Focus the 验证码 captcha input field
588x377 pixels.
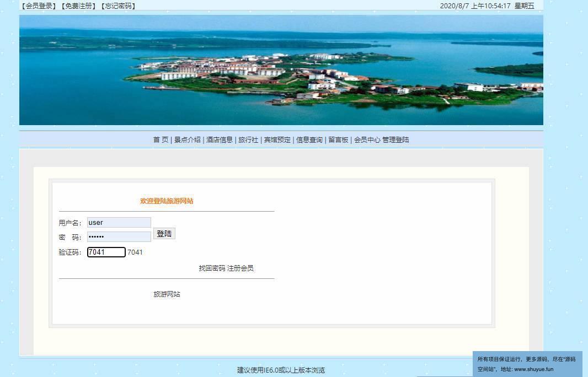click(x=106, y=252)
